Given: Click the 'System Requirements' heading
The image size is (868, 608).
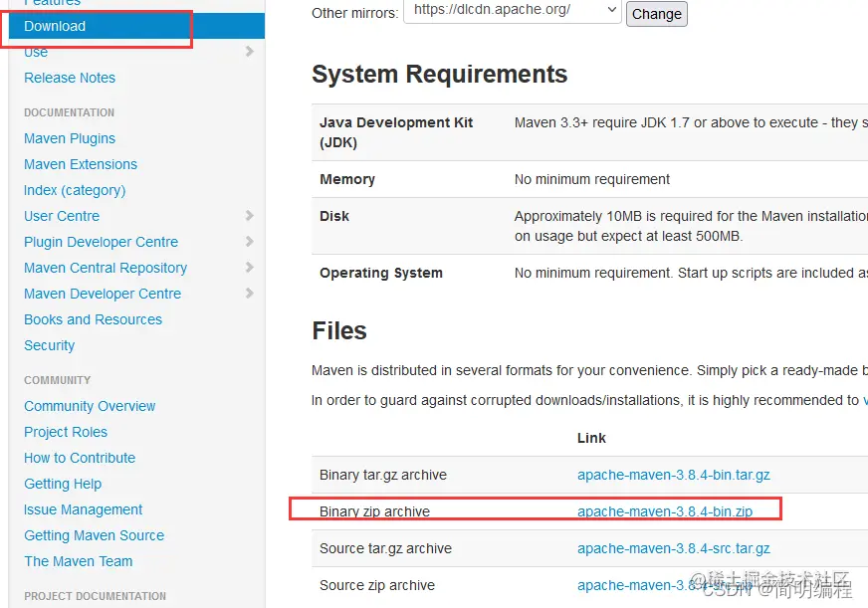Looking at the screenshot, I should click(x=440, y=74).
